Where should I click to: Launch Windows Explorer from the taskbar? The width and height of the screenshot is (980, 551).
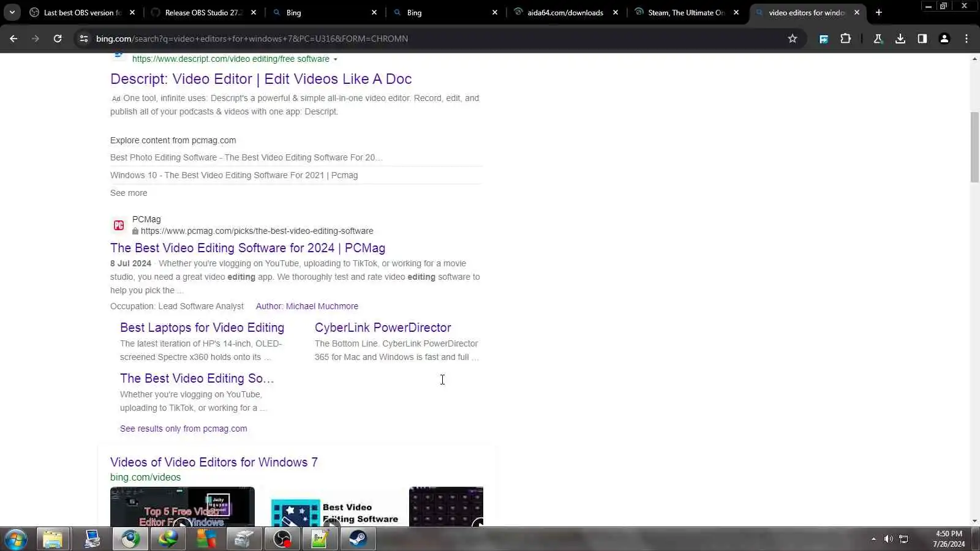click(x=53, y=539)
